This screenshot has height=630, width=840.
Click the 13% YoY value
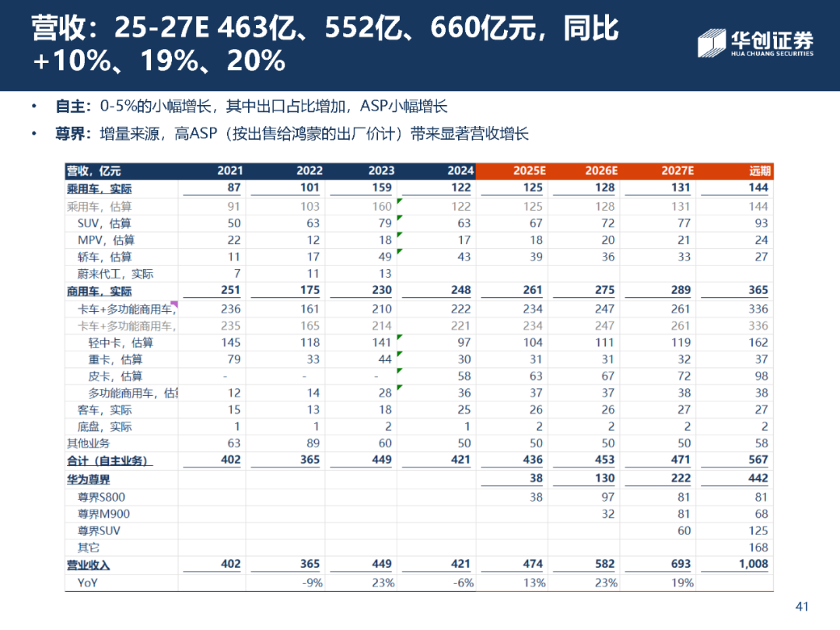[x=534, y=583]
